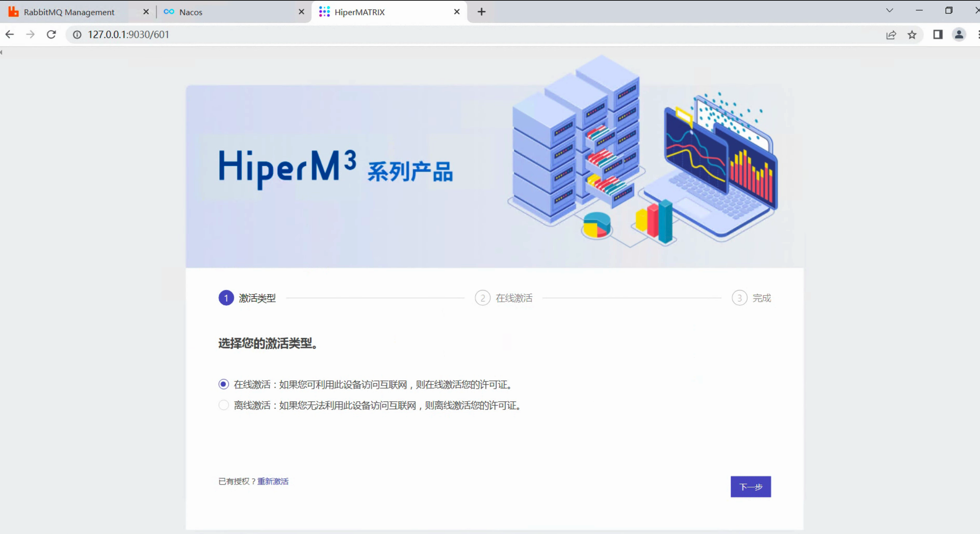
Task: Close the Nacos tab
Action: tap(301, 12)
